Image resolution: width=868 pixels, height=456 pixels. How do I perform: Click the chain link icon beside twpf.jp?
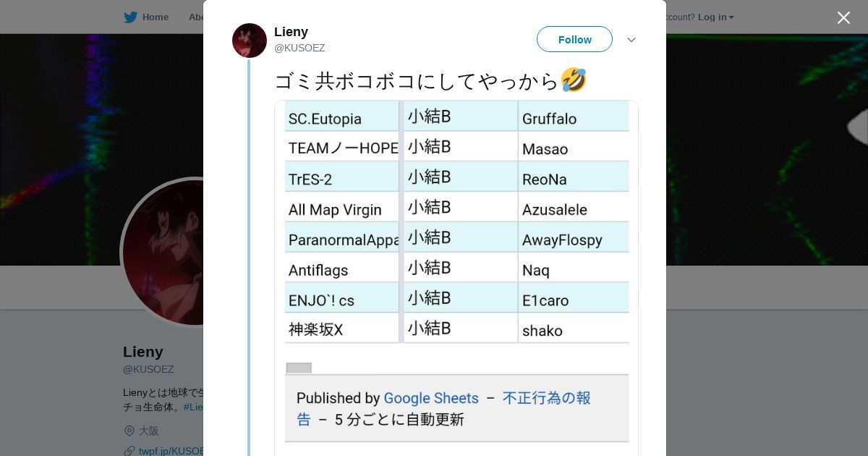pos(129,451)
